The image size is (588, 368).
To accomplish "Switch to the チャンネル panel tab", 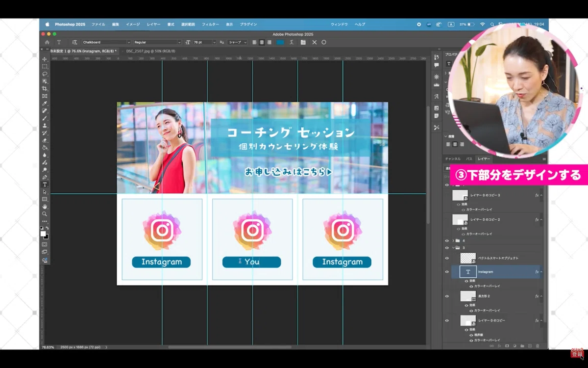I will [x=452, y=159].
